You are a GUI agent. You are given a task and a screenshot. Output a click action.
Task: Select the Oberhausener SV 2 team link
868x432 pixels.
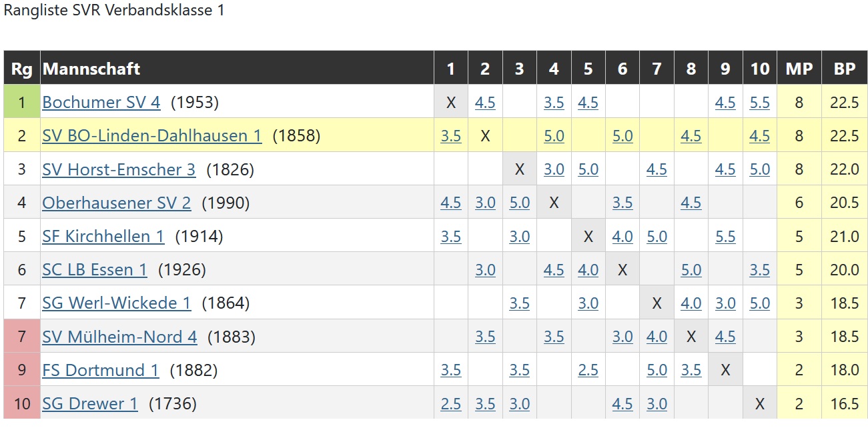click(x=116, y=203)
